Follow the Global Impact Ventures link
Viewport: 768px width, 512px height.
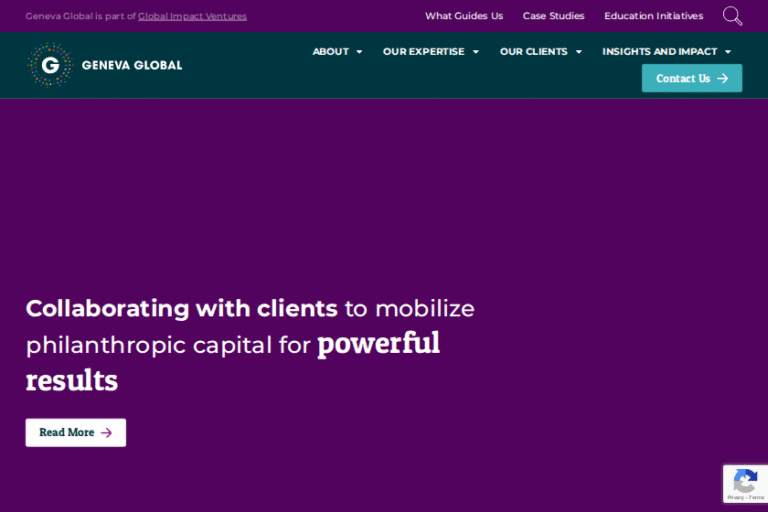click(x=192, y=16)
